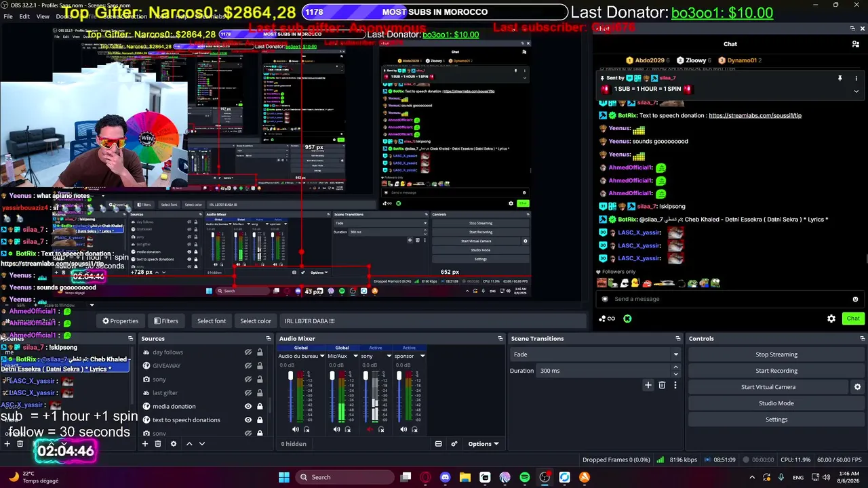Float the Controls dock

862,338
